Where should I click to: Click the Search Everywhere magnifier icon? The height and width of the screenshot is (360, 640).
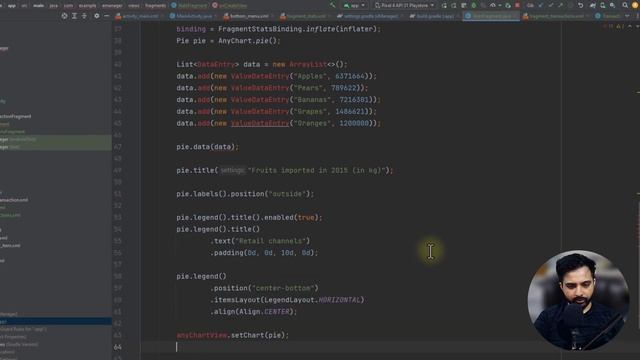625,5
